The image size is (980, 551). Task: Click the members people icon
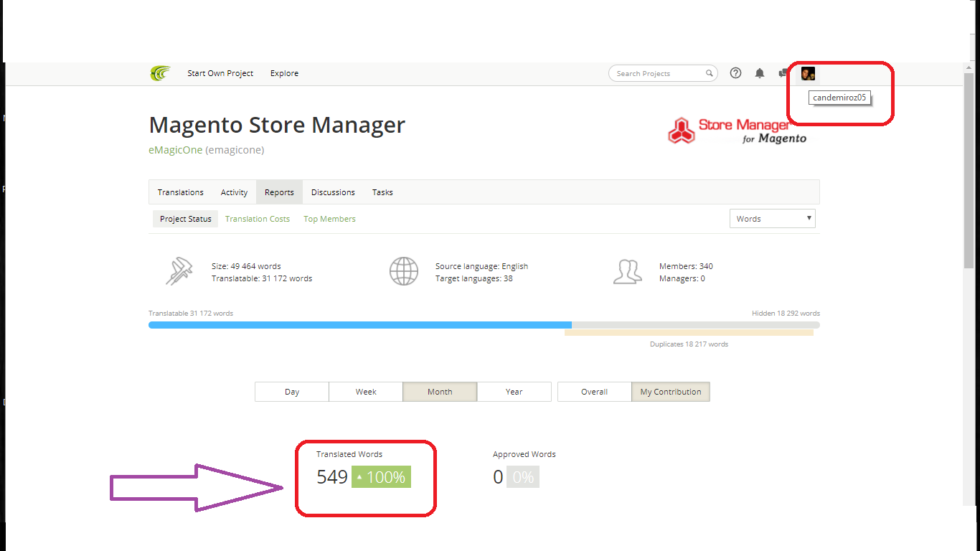tap(628, 272)
